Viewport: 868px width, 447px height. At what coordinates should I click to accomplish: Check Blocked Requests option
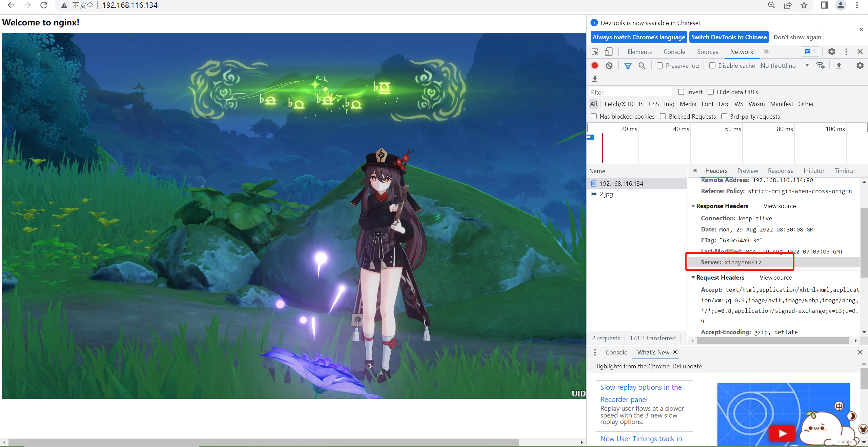(663, 116)
